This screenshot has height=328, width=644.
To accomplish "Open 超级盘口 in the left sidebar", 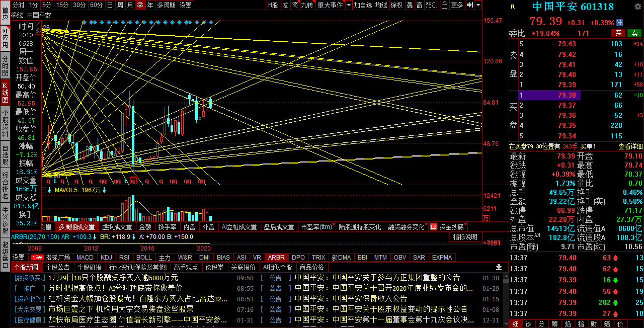I will (5, 254).
